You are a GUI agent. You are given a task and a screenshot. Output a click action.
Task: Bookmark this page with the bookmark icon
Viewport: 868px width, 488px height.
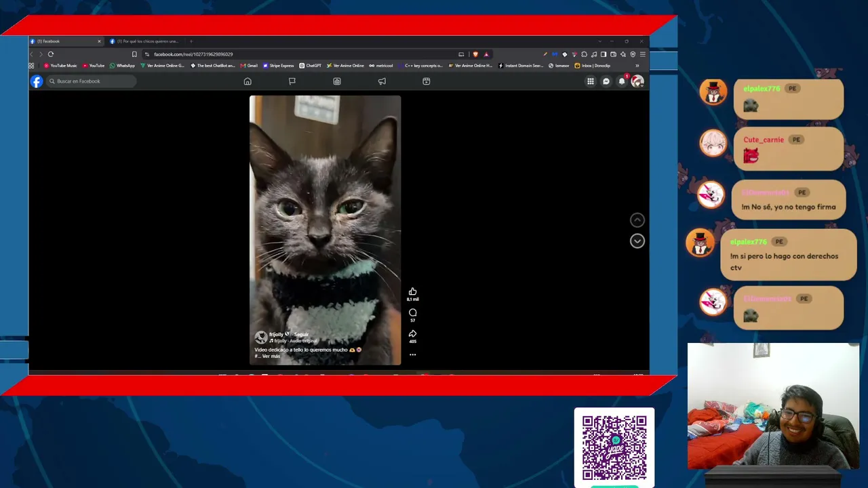134,54
